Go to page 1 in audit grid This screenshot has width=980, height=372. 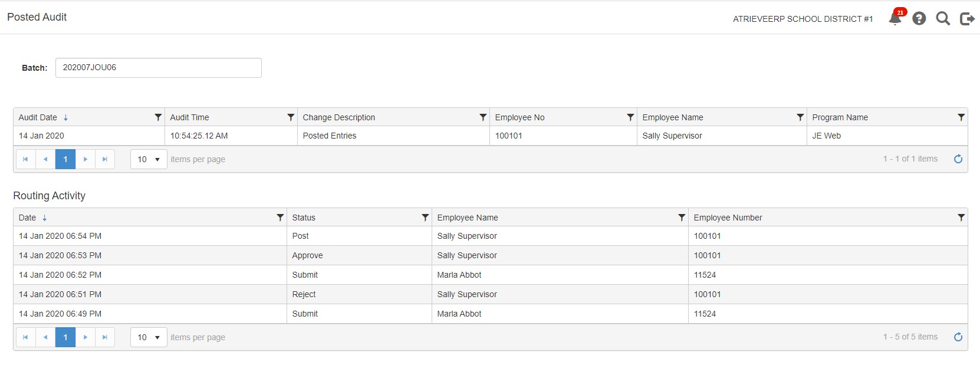(x=65, y=159)
